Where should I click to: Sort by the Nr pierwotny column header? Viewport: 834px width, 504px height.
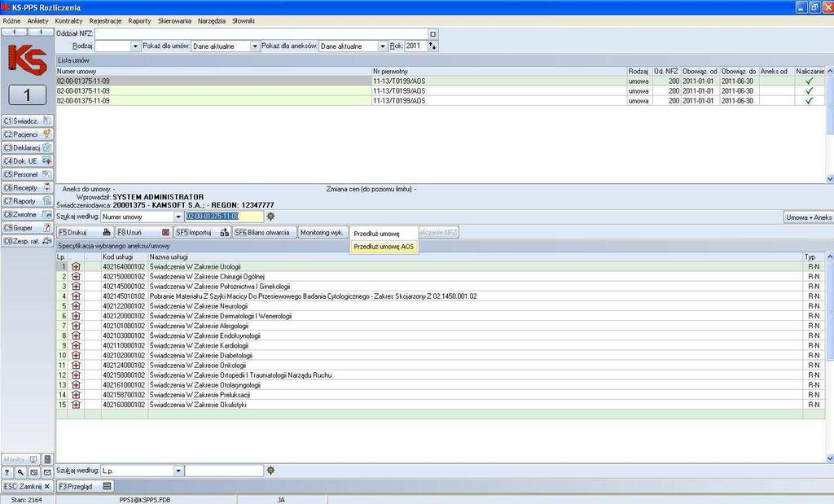499,71
